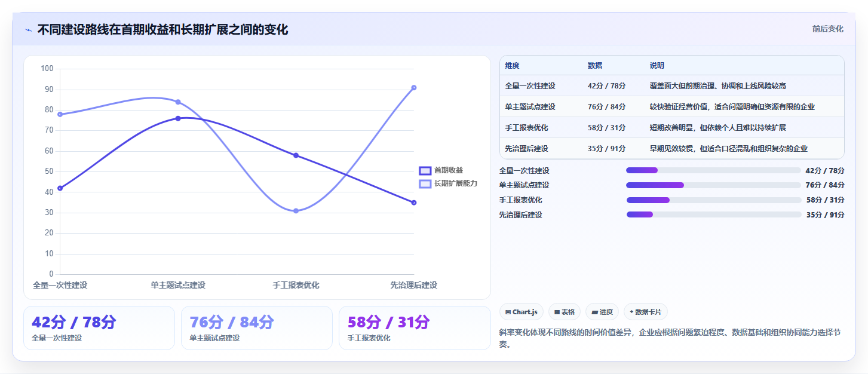Click the 58分 / 31分 data card

click(x=415, y=328)
